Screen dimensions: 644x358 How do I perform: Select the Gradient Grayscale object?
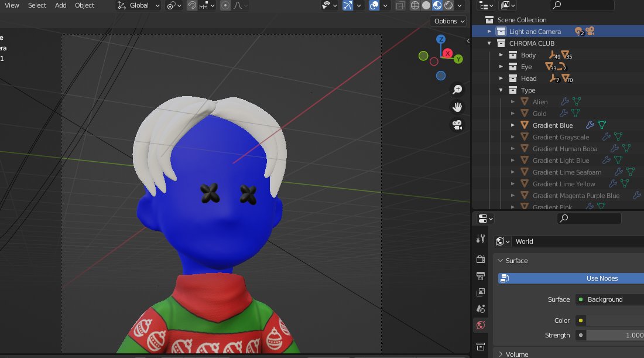click(x=561, y=137)
